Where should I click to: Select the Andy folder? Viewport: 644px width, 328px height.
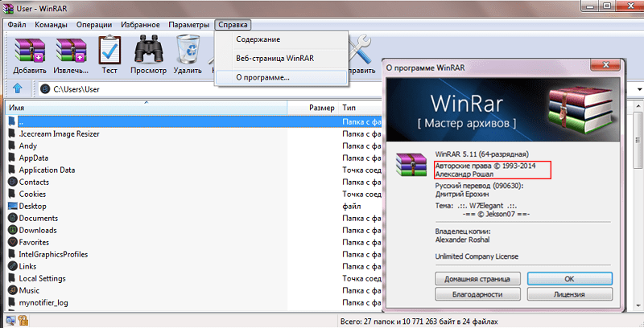(28, 146)
